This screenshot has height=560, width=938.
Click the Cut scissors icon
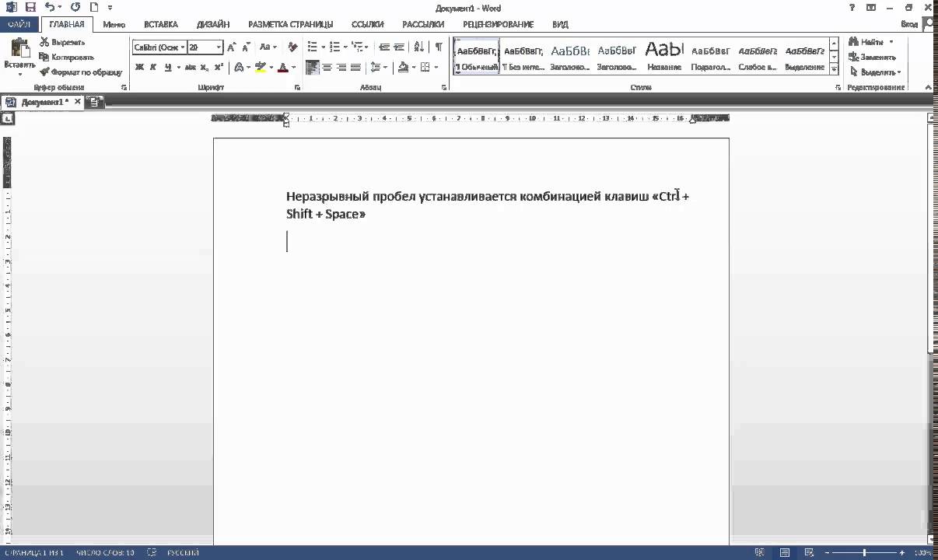(x=45, y=42)
